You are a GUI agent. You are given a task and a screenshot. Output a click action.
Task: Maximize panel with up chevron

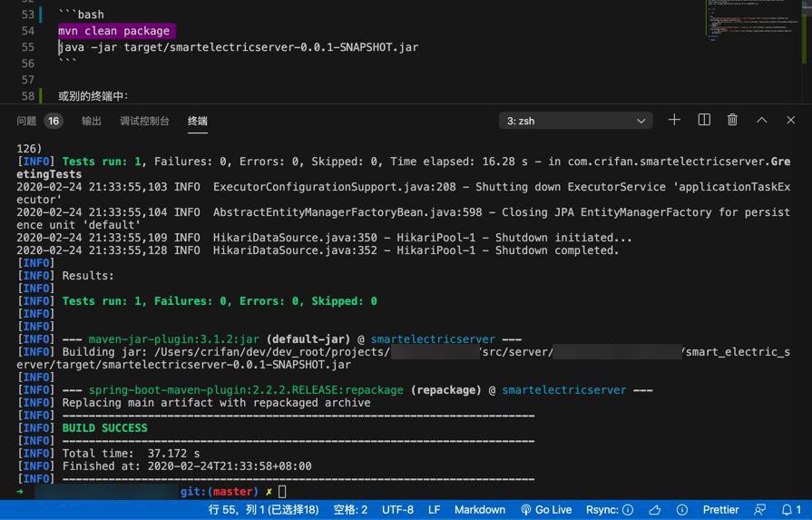tap(761, 120)
